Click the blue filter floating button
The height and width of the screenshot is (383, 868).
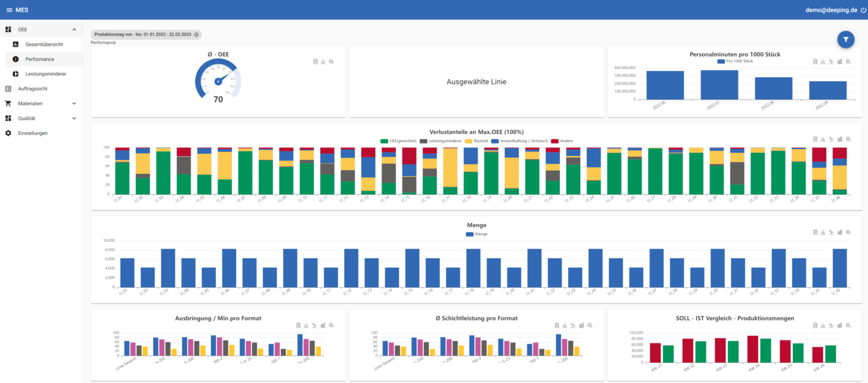coord(845,39)
